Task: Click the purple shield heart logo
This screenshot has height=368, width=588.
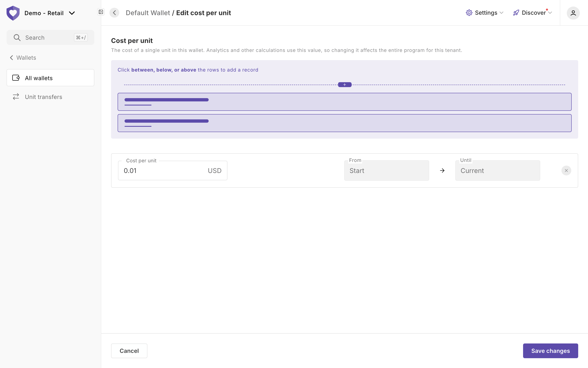Action: pyautogui.click(x=13, y=13)
